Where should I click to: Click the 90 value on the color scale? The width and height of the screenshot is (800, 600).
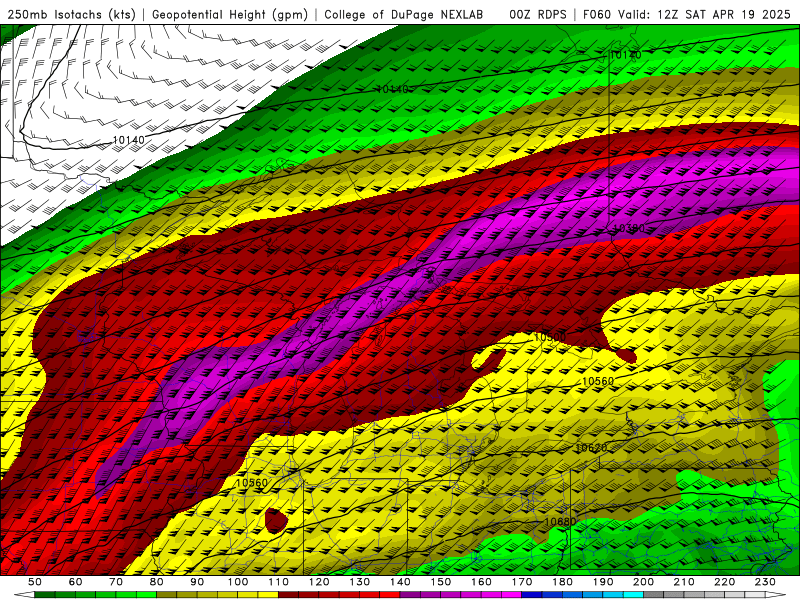[x=197, y=582]
